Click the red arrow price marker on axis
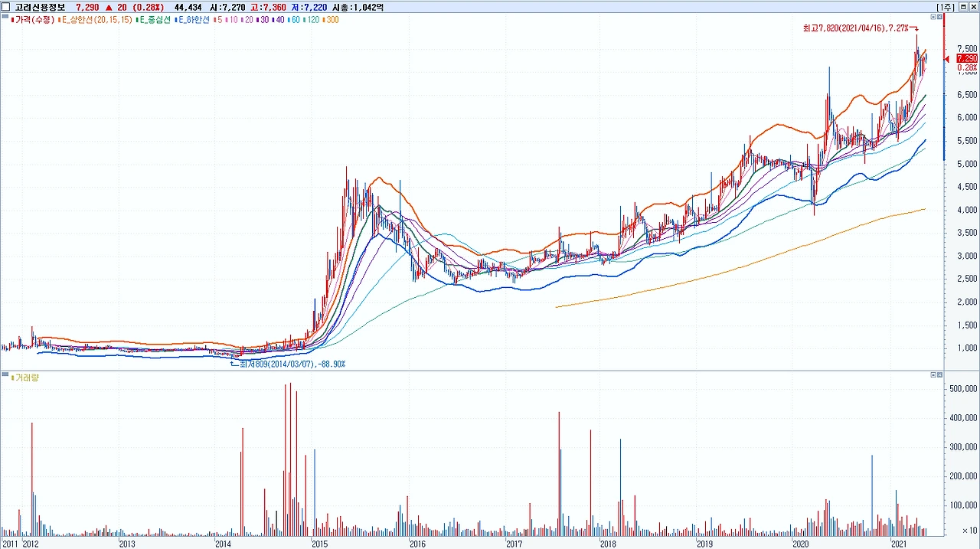 click(x=949, y=58)
